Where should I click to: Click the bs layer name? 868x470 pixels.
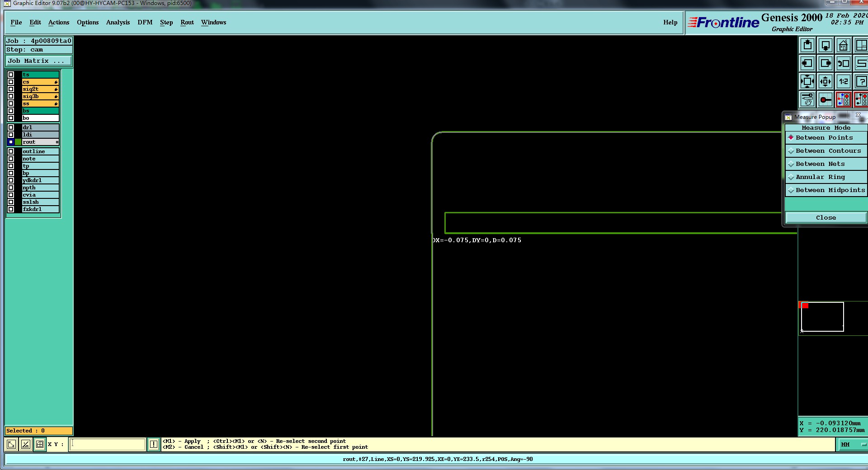pos(40,111)
